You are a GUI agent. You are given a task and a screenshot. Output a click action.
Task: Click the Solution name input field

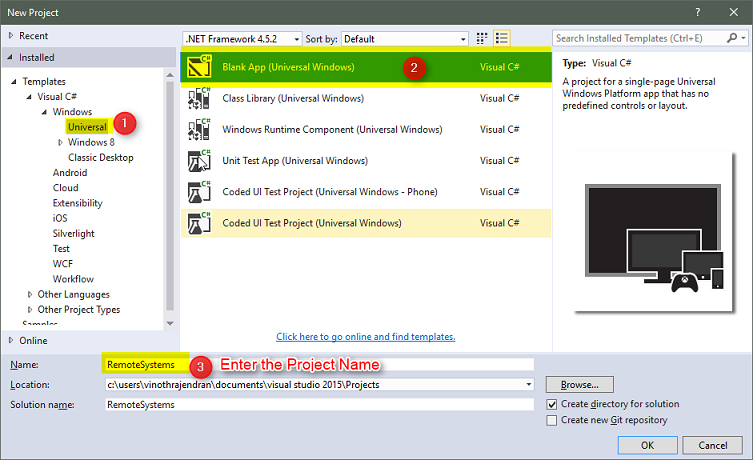pyautogui.click(x=319, y=404)
